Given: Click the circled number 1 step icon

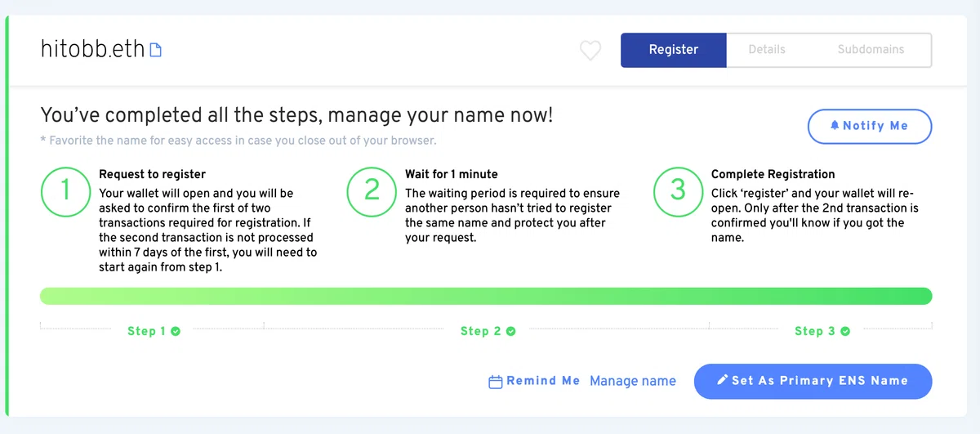Looking at the screenshot, I should click(x=65, y=191).
